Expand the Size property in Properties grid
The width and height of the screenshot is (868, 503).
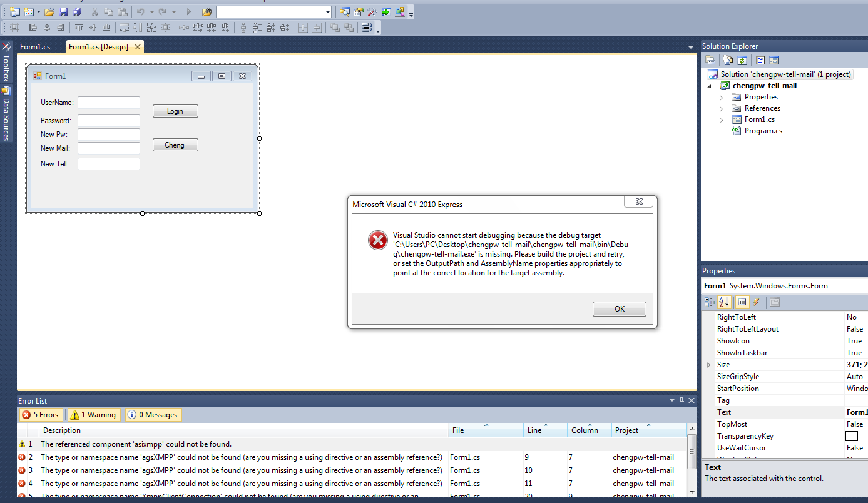coord(708,365)
